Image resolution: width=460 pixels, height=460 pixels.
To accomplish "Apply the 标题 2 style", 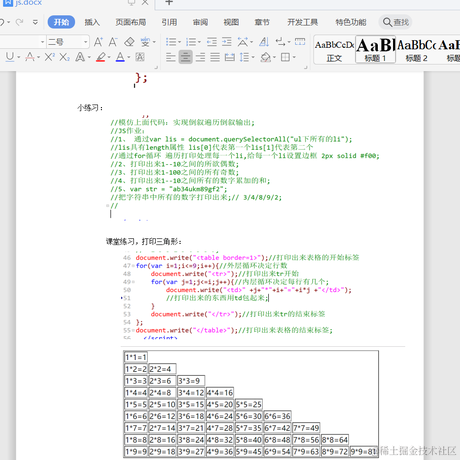I will (416, 50).
